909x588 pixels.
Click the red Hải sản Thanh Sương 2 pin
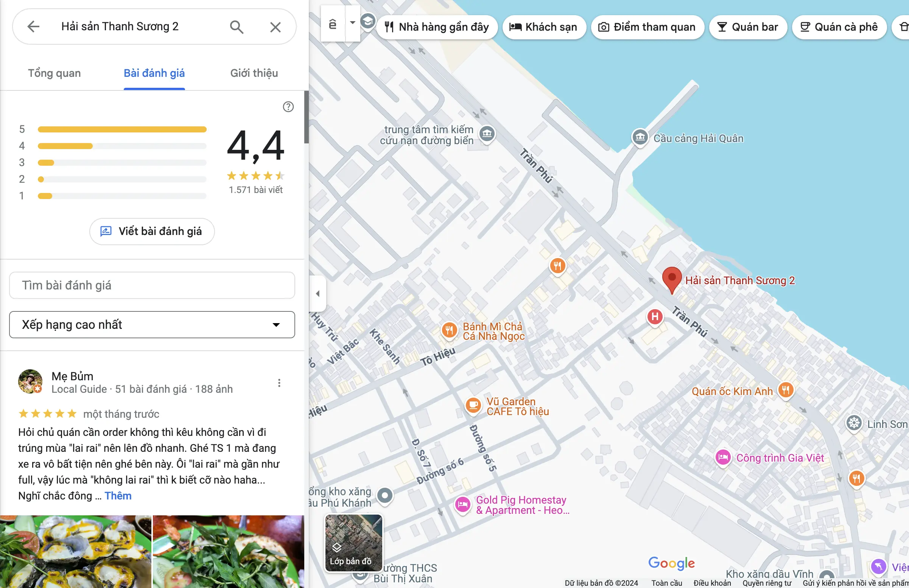coord(672,278)
